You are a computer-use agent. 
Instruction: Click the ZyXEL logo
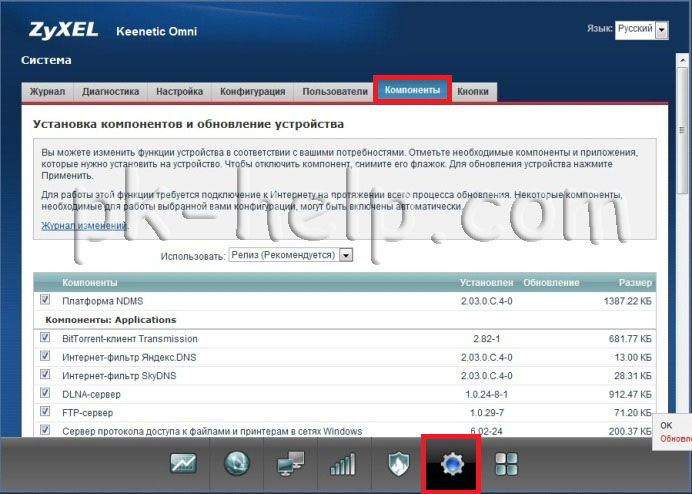(x=62, y=30)
